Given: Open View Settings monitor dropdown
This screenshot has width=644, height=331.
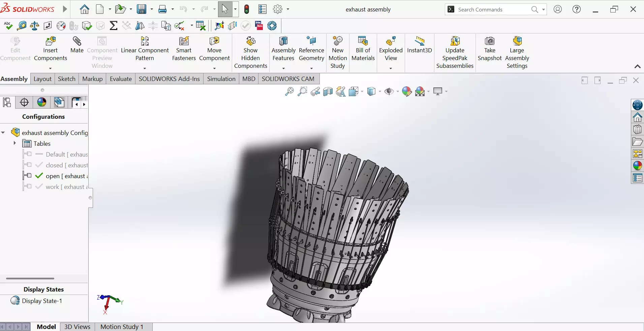Looking at the screenshot, I should [x=447, y=91].
